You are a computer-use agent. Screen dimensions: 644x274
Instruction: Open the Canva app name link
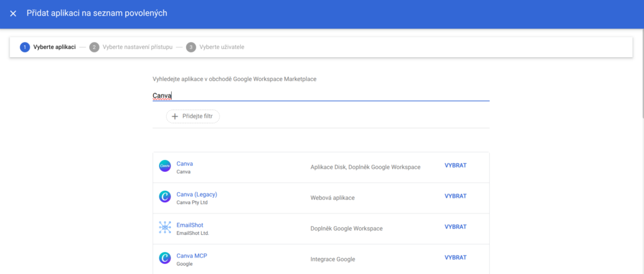click(x=184, y=163)
